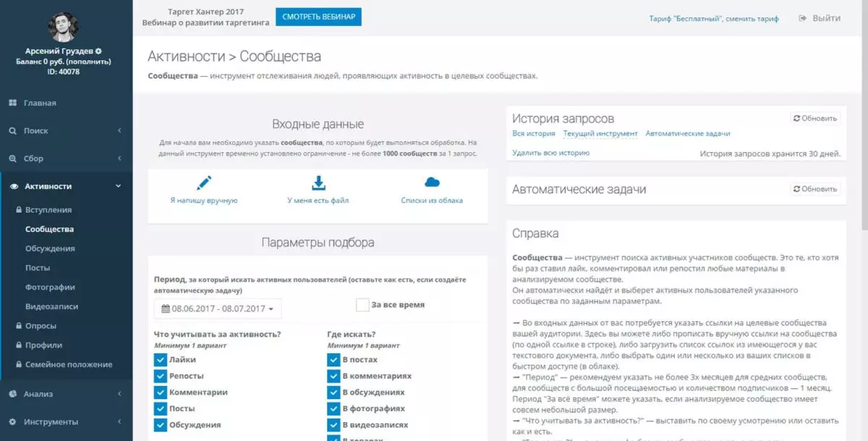
Task: Click the пополнить balance link
Action: 90,62
